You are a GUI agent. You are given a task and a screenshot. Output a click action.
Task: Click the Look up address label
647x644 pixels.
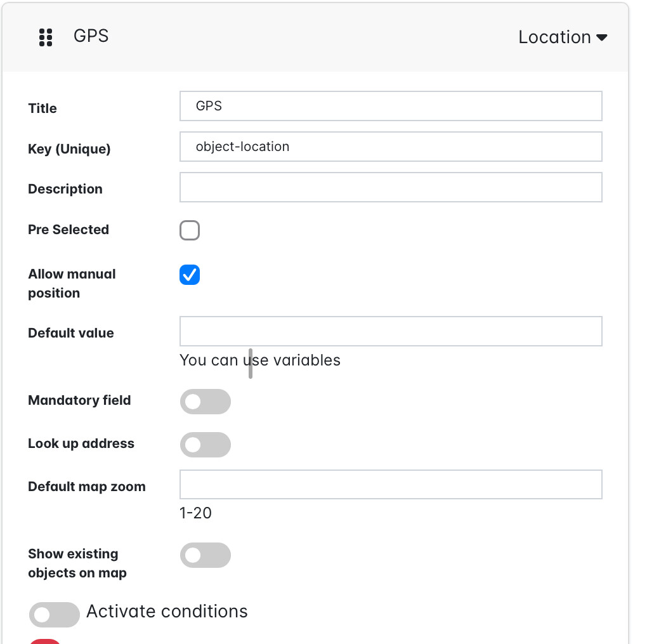click(81, 444)
